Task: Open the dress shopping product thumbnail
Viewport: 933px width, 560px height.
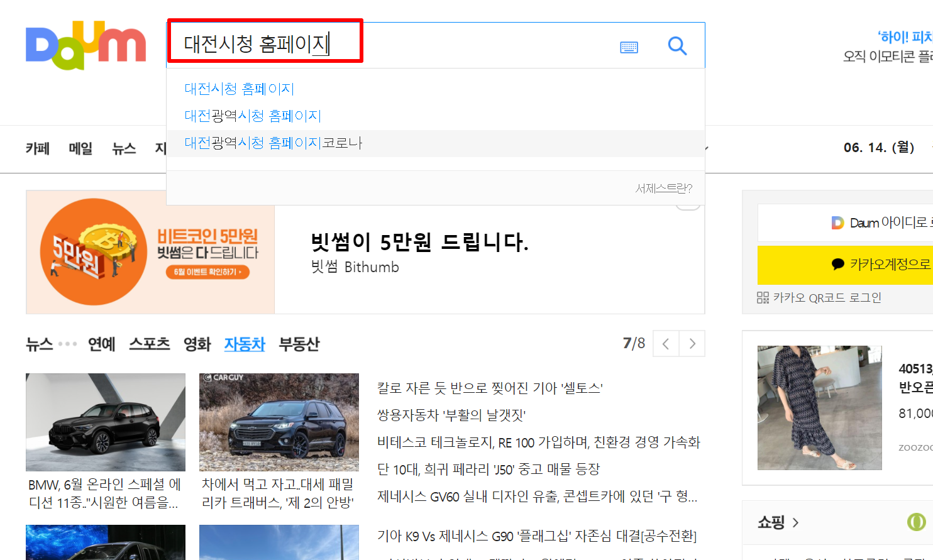Action: click(820, 407)
